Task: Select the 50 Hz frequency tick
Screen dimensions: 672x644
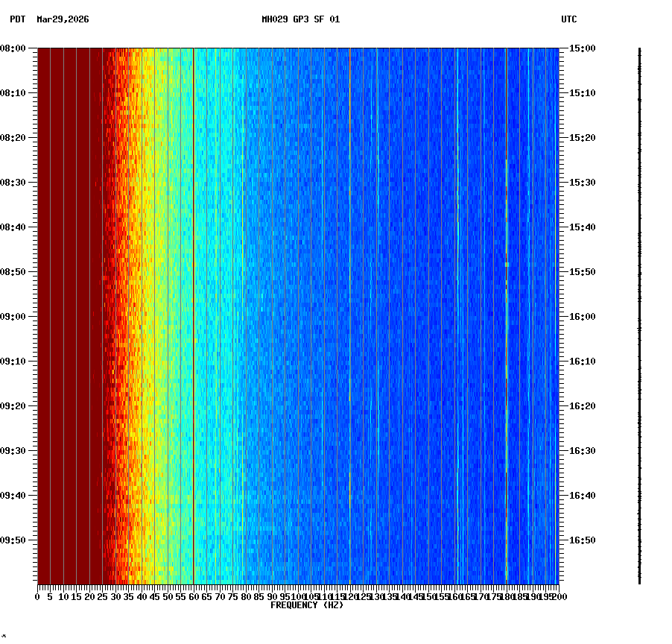Action: coord(167,596)
